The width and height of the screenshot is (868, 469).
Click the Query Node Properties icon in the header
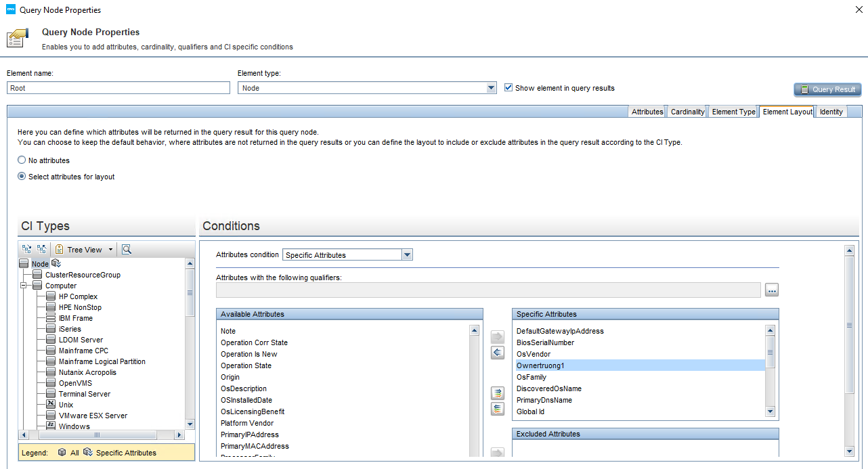17,37
